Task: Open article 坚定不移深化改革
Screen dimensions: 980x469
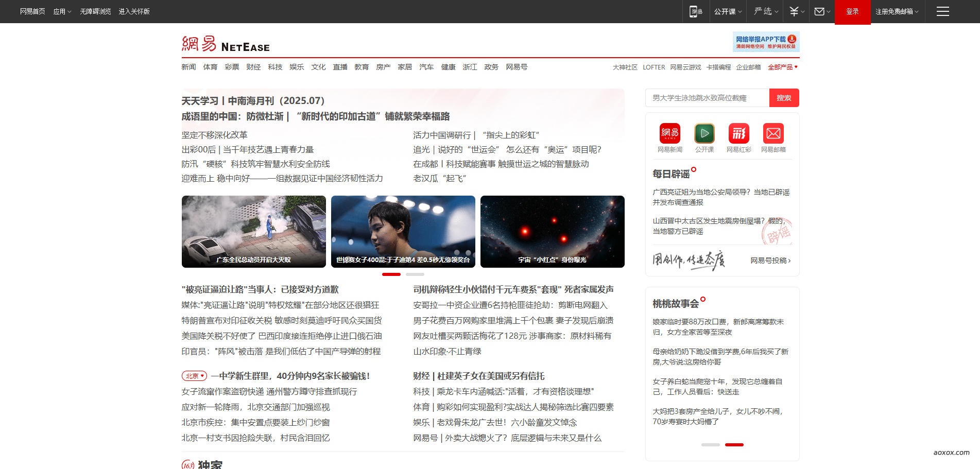Action: coord(214,135)
